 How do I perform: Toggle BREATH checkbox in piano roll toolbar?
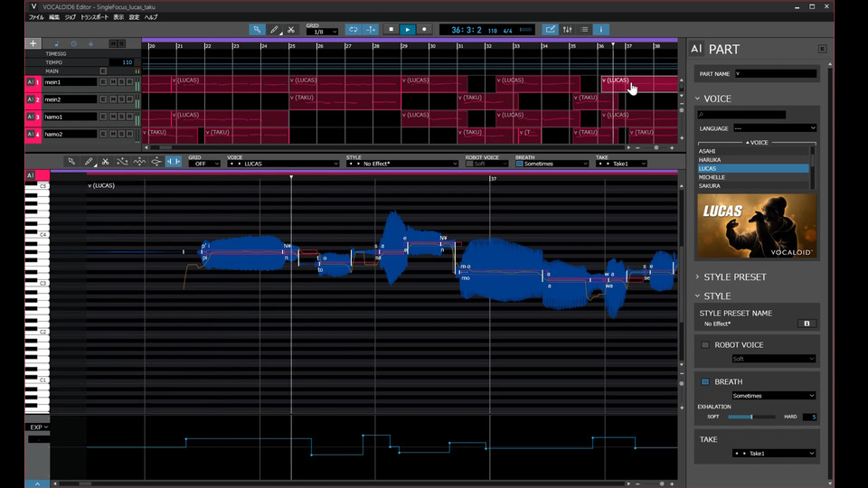pos(519,164)
